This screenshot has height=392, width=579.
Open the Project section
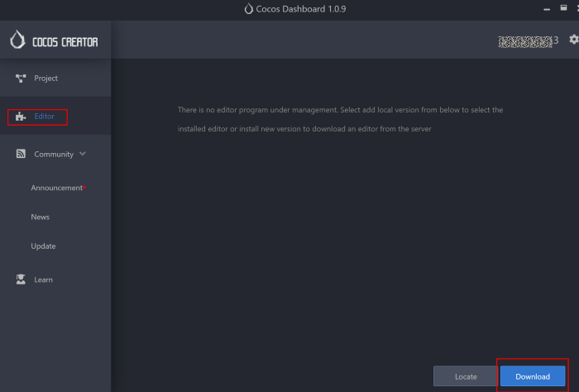pos(55,79)
